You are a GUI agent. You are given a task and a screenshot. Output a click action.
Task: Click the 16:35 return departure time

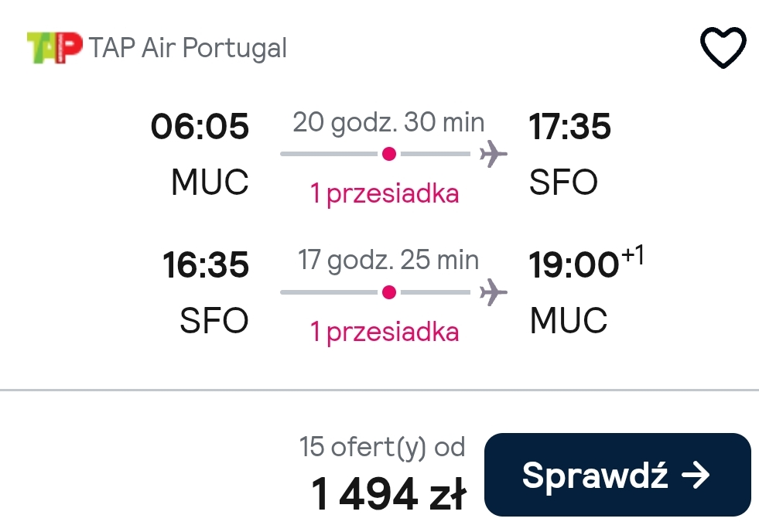click(x=206, y=265)
